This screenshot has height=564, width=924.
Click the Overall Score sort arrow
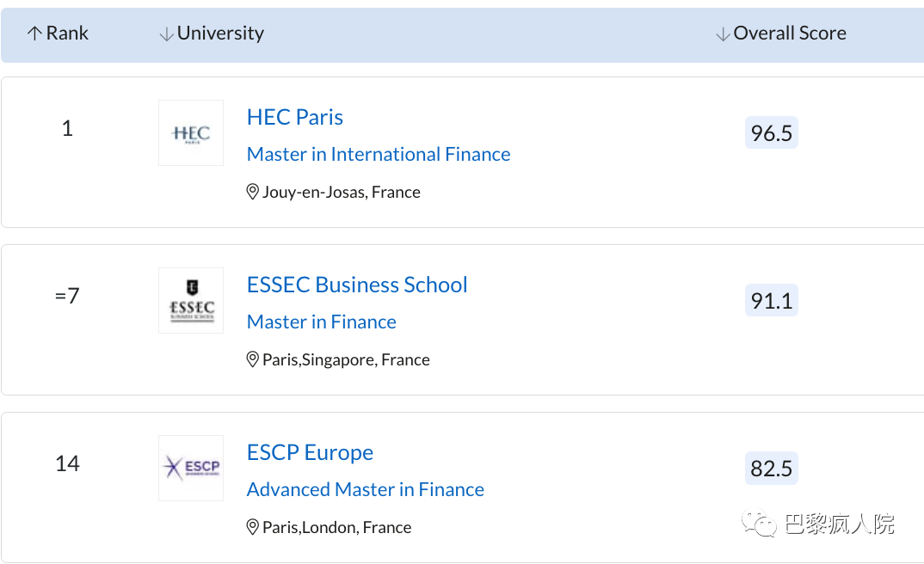(x=723, y=34)
